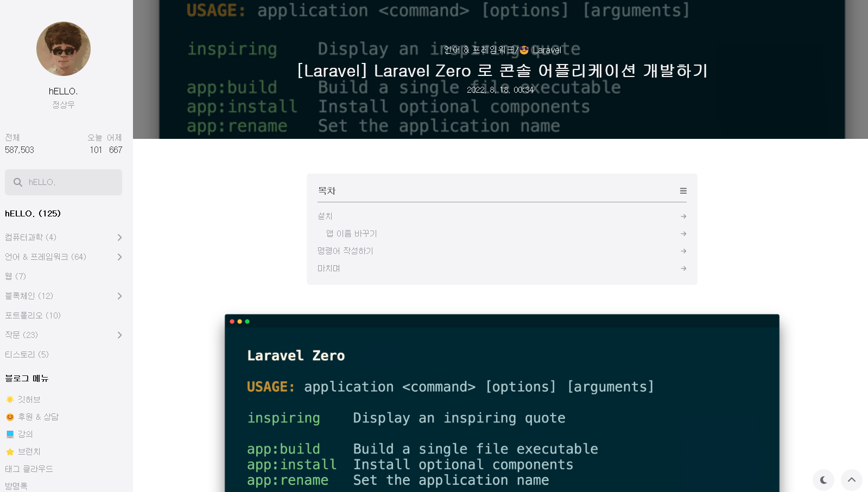Open the 방명록 guestbook link
Image resolution: width=868 pixels, height=492 pixels.
[x=16, y=486]
